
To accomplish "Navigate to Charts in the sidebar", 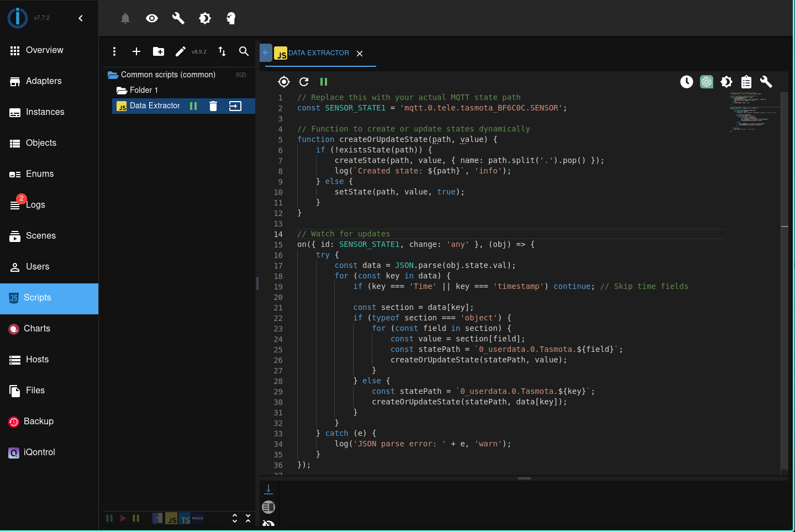I will pos(37,328).
